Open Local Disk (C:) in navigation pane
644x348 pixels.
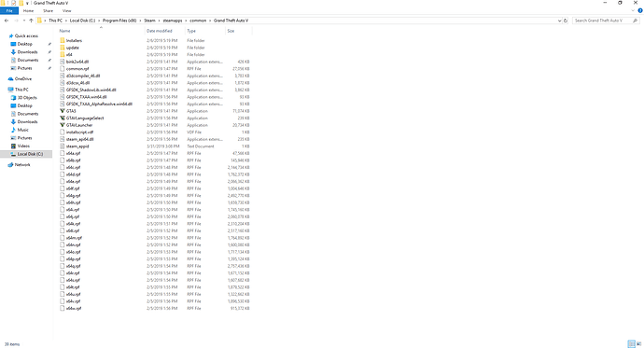pyautogui.click(x=30, y=154)
